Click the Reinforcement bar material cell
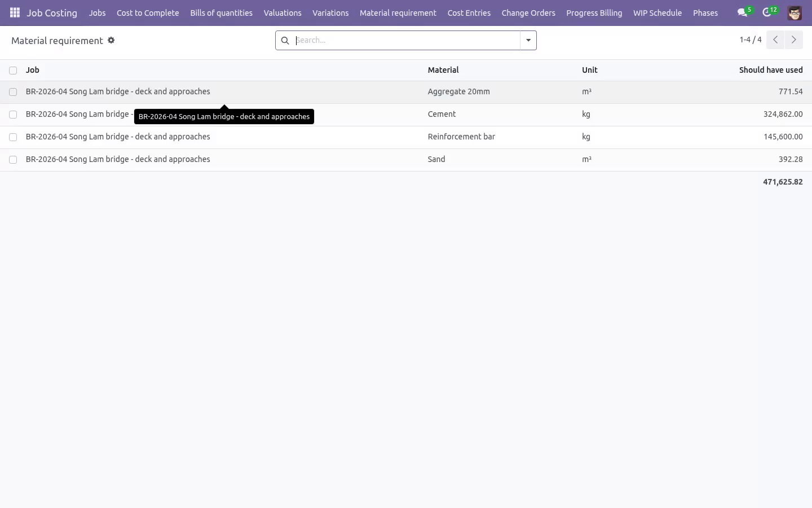Image resolution: width=812 pixels, height=508 pixels. click(x=461, y=137)
